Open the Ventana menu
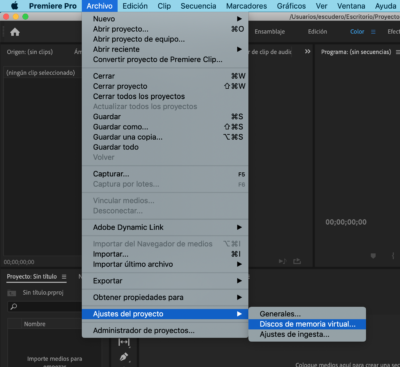 pyautogui.click(x=351, y=6)
